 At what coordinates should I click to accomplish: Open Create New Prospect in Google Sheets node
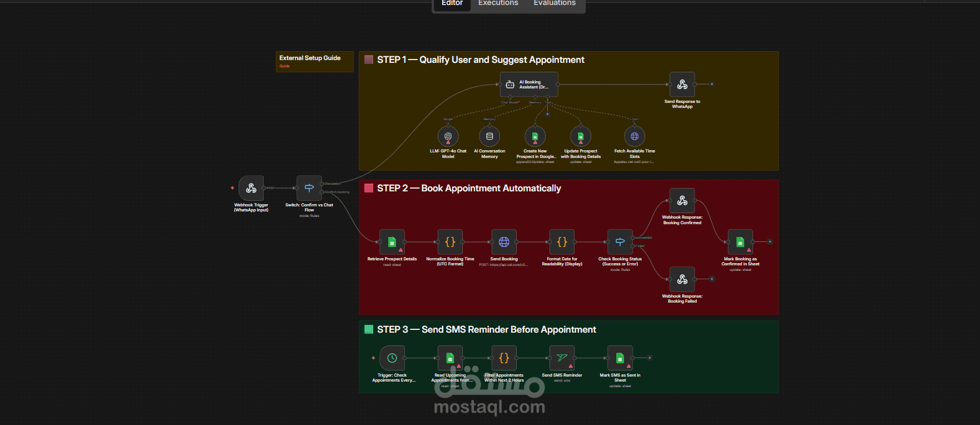tap(535, 136)
